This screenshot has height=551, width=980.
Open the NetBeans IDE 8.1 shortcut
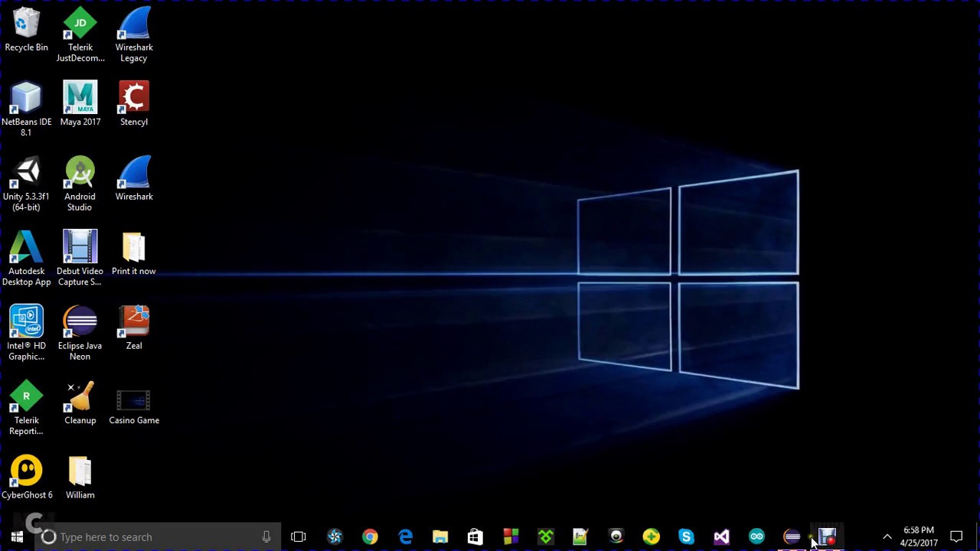coord(26,109)
